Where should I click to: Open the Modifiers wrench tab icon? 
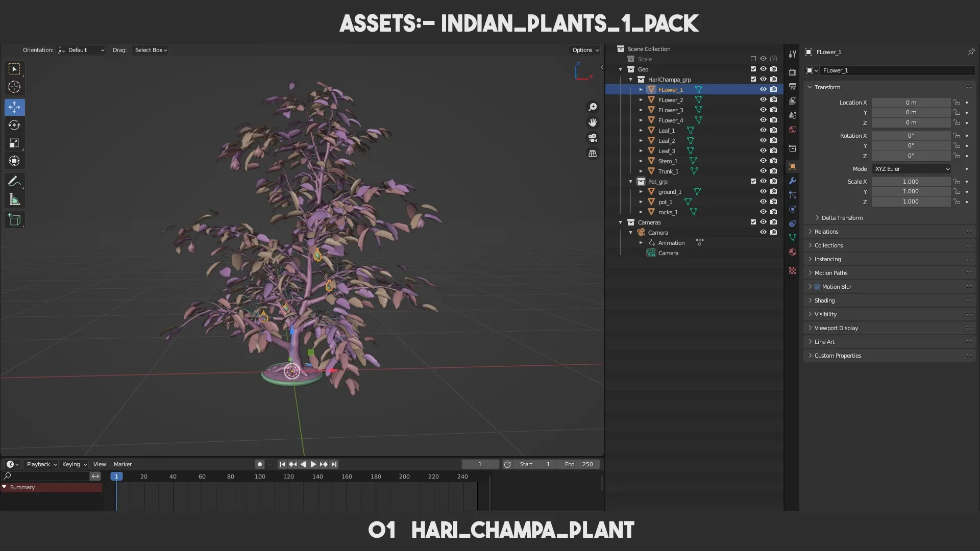coord(792,181)
